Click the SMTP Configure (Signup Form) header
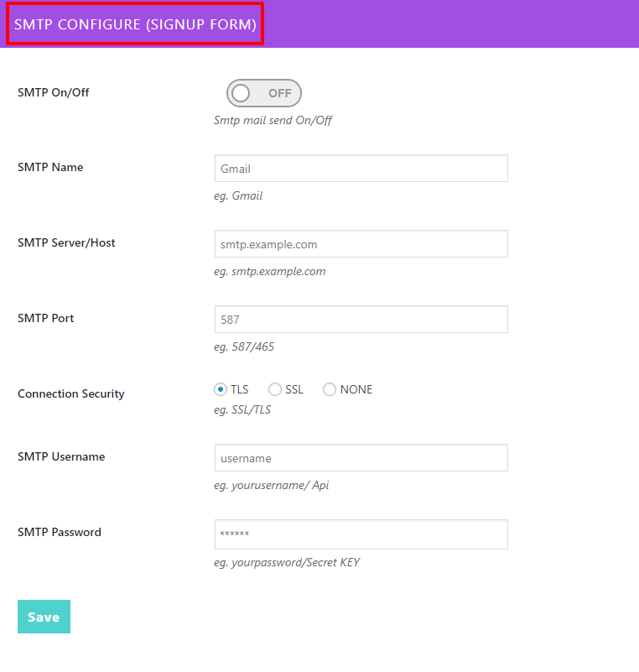The width and height of the screenshot is (639, 672). tap(136, 24)
